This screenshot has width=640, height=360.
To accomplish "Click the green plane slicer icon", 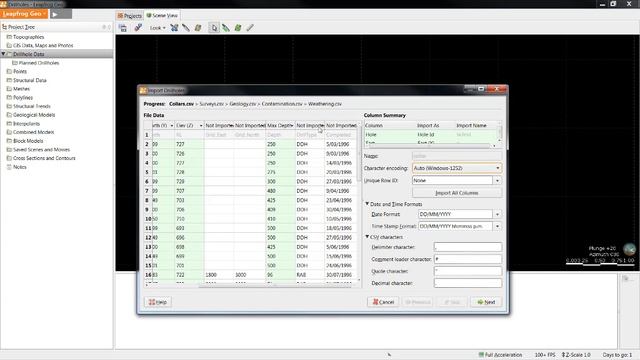I will pos(238,28).
